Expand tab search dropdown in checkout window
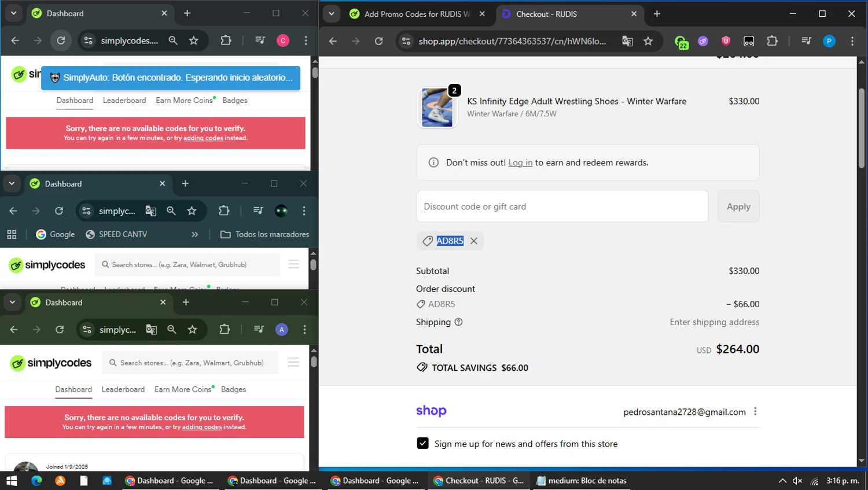The image size is (868, 490). coord(332,14)
